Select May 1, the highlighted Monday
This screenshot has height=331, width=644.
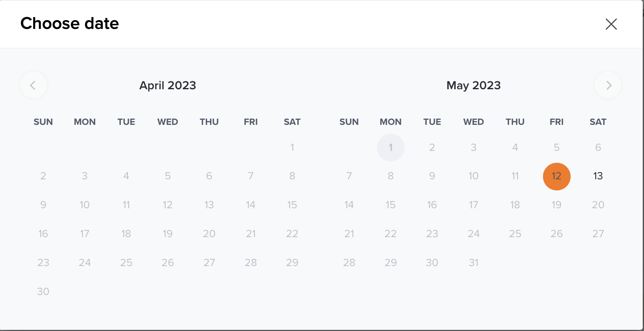390,147
